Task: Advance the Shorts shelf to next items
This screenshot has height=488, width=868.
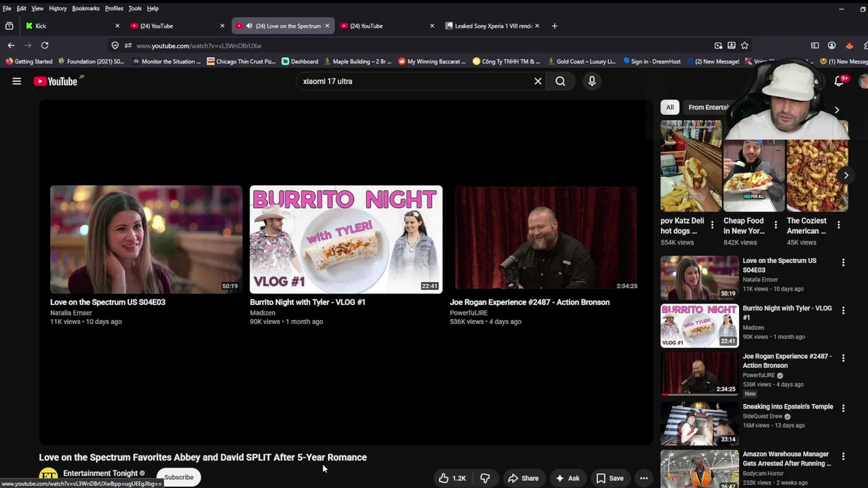Action: [x=846, y=176]
